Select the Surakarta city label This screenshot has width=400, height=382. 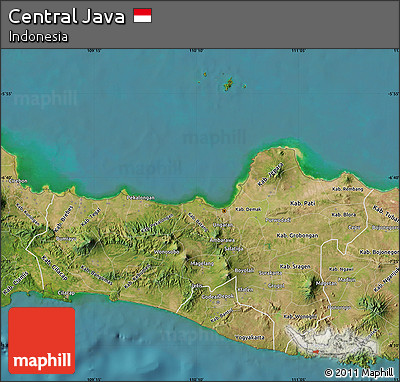(x=270, y=273)
